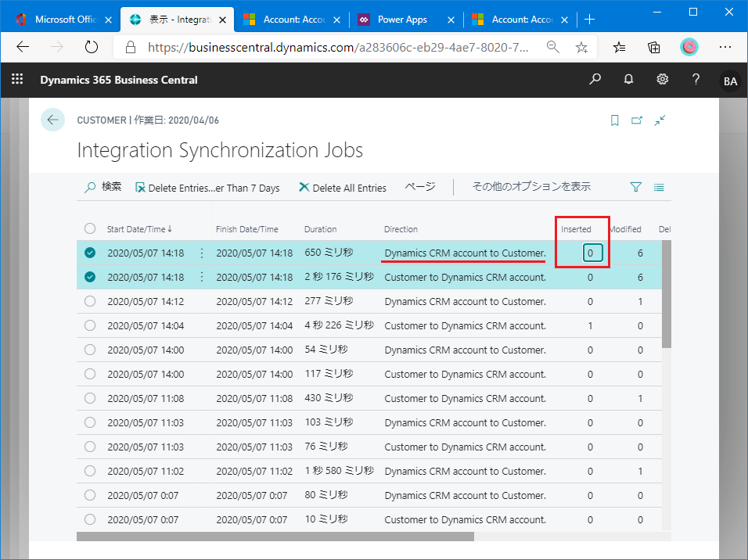Image resolution: width=748 pixels, height=560 pixels.
Task: Deselect the 650 ミリ秒 duration row
Action: point(90,253)
